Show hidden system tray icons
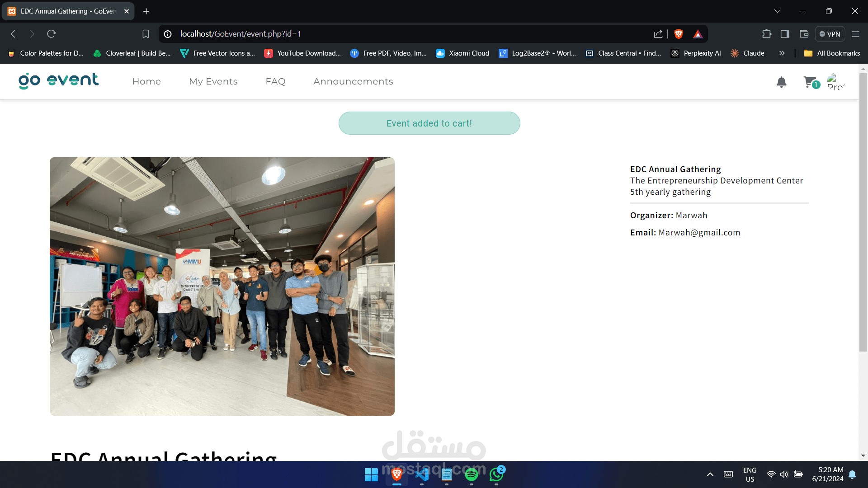 point(710,474)
